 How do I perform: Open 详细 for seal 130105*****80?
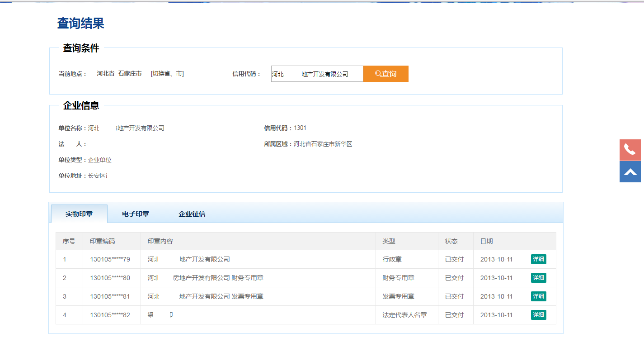click(x=539, y=278)
